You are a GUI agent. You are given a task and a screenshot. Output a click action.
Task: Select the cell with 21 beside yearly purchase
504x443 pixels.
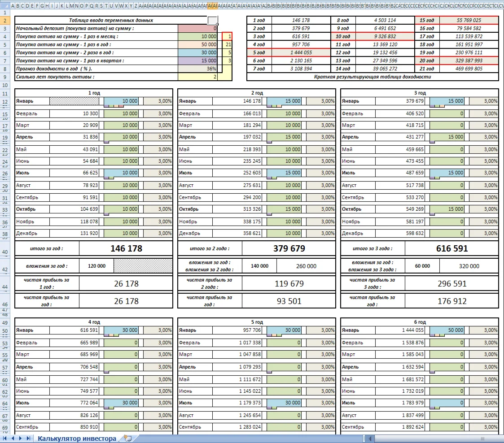click(227, 44)
